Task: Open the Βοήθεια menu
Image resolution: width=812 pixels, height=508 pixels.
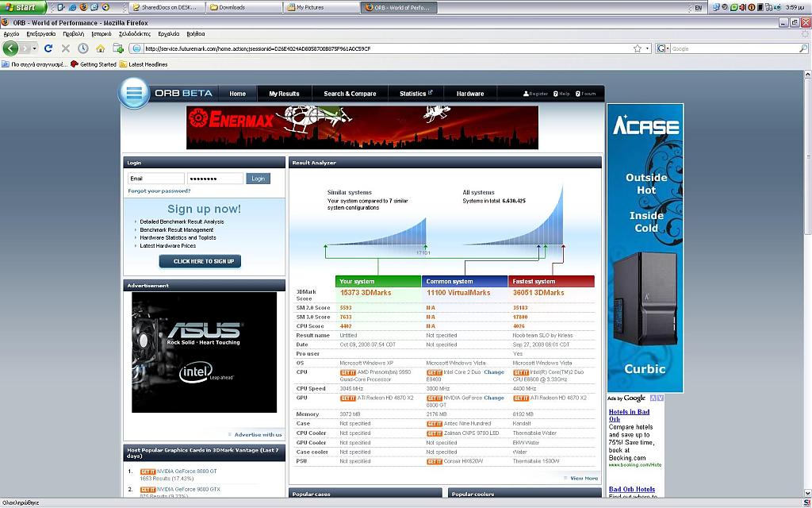Action: pyautogui.click(x=196, y=33)
